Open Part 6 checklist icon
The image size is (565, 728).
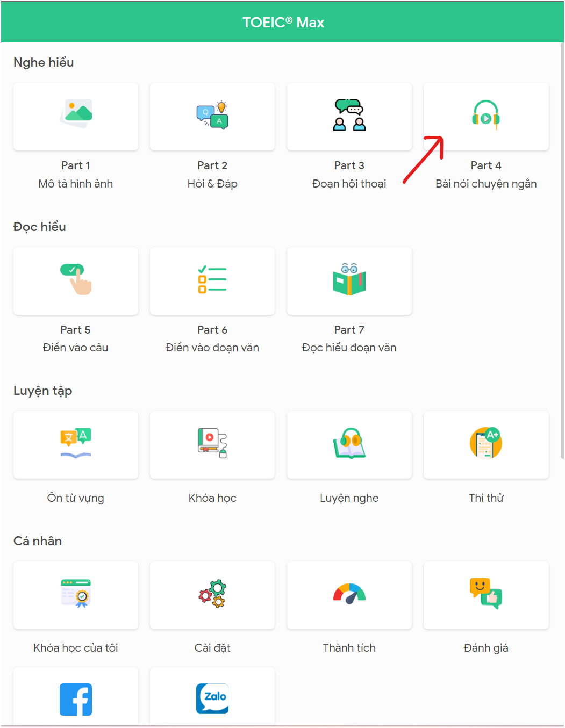tap(212, 279)
